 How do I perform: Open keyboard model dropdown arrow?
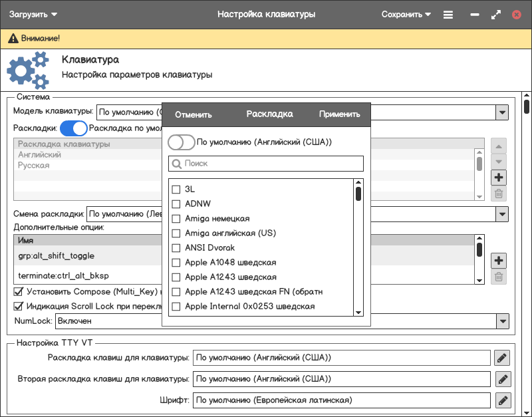click(502, 112)
